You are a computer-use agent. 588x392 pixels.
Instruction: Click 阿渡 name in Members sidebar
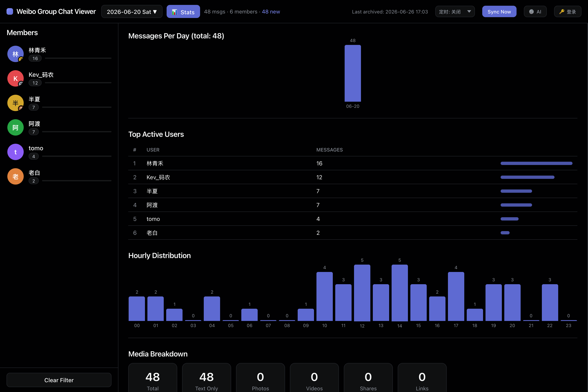(x=34, y=124)
